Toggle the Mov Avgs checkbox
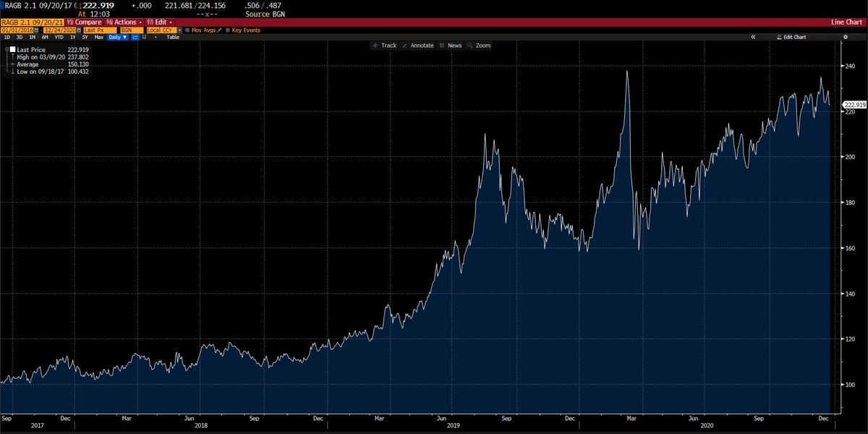 187,30
